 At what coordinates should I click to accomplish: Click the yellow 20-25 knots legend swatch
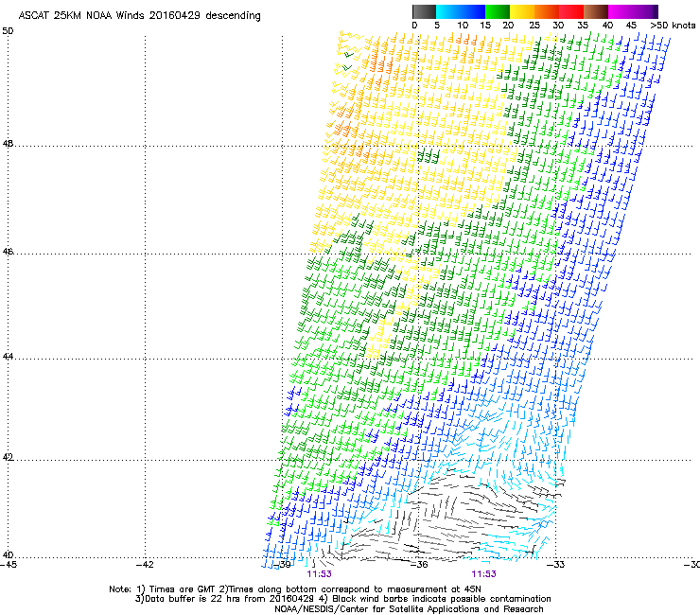(x=522, y=11)
